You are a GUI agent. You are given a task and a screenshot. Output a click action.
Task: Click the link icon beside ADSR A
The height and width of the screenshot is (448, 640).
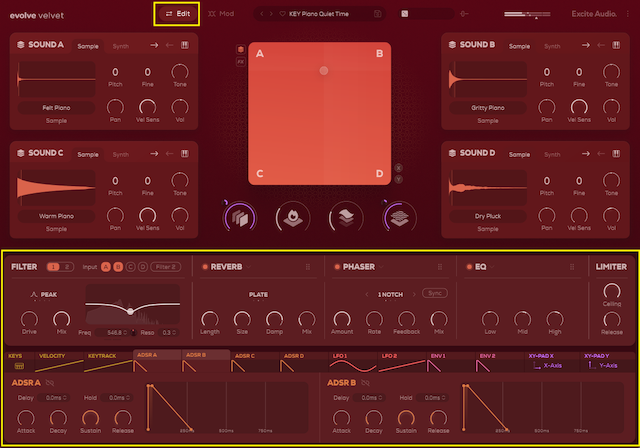(x=49, y=382)
